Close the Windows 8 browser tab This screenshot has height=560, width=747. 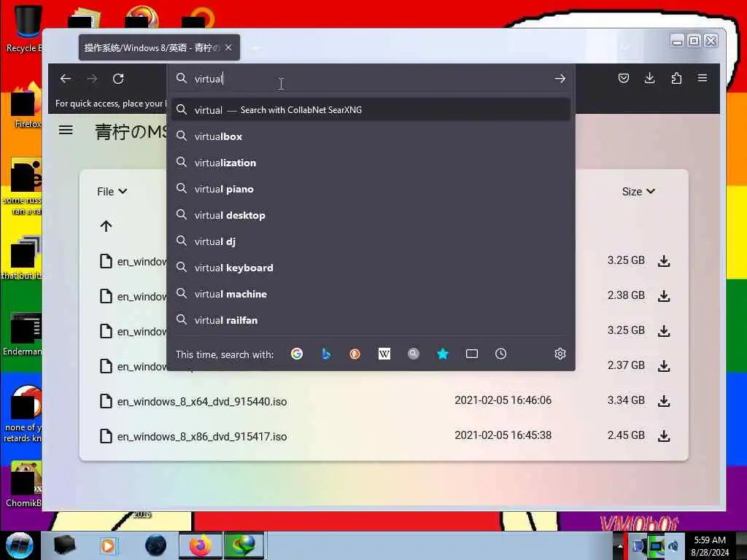(x=228, y=47)
